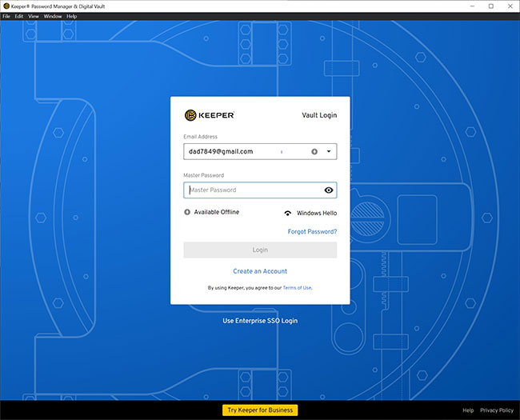This screenshot has width=520, height=420.
Task: Expand the email address dropdown arrow
Action: [329, 151]
